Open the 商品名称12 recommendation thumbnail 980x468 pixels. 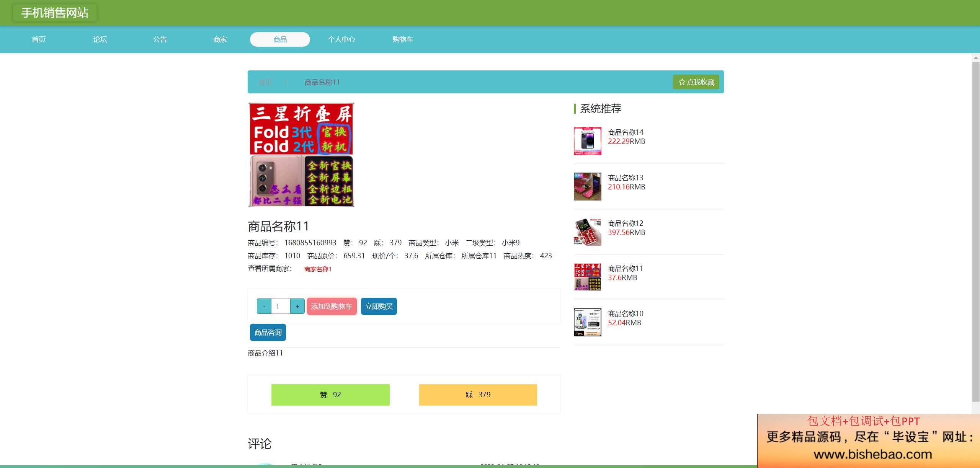(x=588, y=232)
